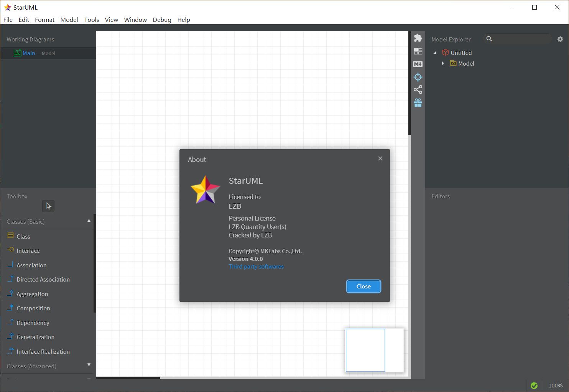This screenshot has width=569, height=392.
Task: Click the StarUML star logo in About dialog
Action: coord(206,190)
